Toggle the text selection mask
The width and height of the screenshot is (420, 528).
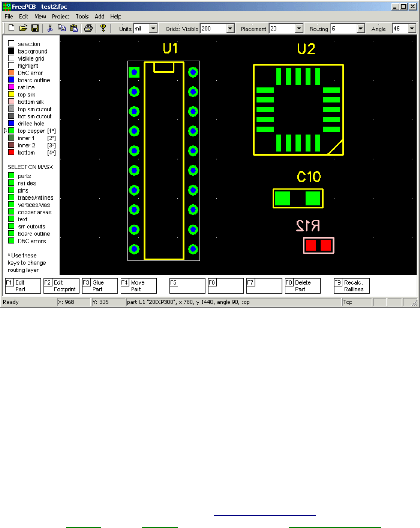coord(11,219)
